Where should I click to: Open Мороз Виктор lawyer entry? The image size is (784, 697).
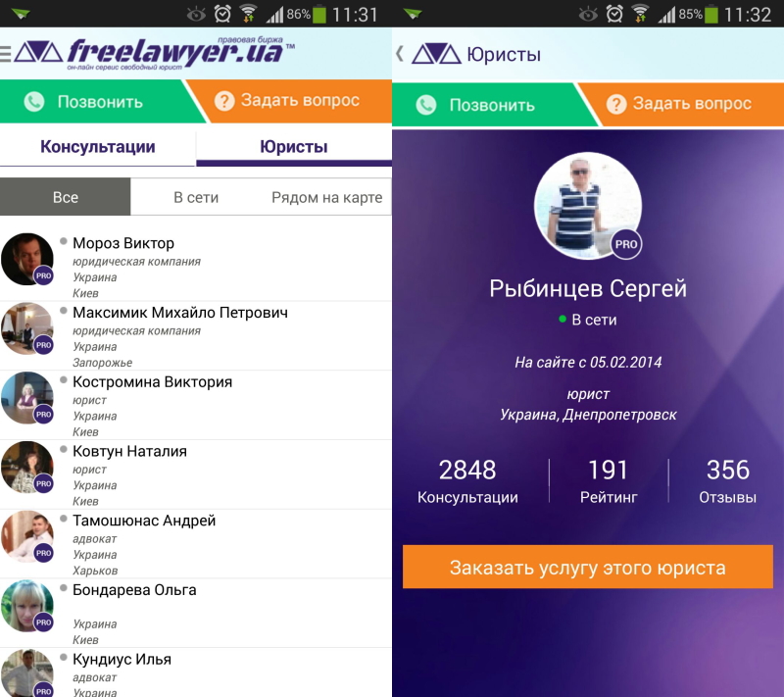coord(196,267)
